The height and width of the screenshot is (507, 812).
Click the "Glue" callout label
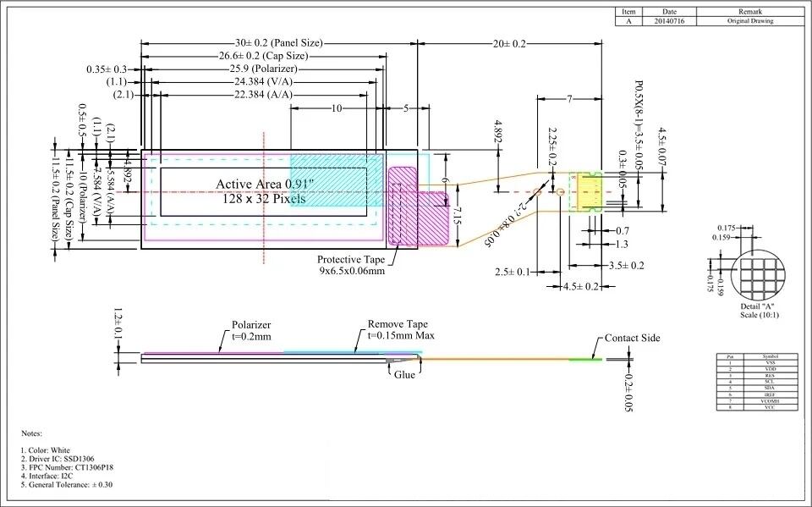point(404,375)
